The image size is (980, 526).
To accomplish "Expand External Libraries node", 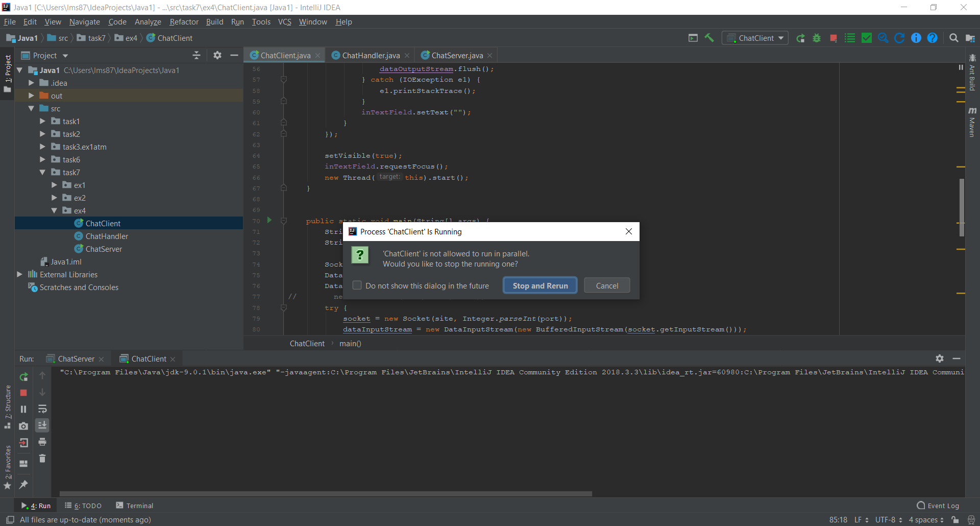I will 19,274.
